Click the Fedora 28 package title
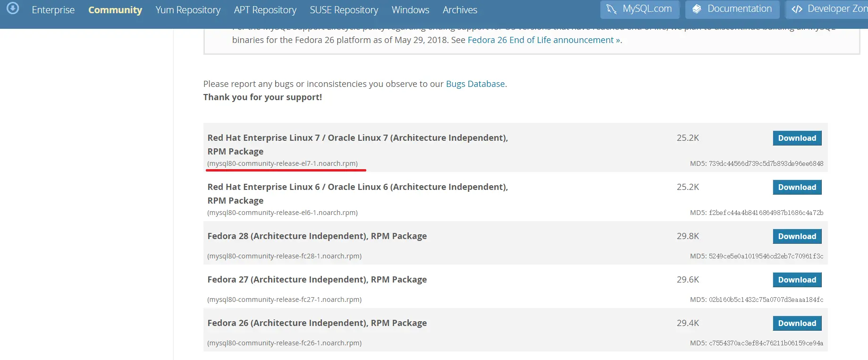 pyautogui.click(x=317, y=236)
